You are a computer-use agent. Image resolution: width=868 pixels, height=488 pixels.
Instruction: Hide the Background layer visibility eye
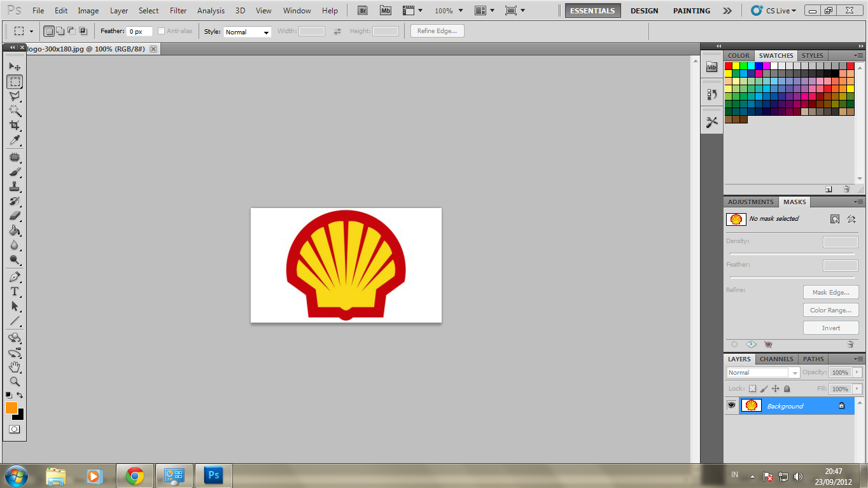pos(732,405)
